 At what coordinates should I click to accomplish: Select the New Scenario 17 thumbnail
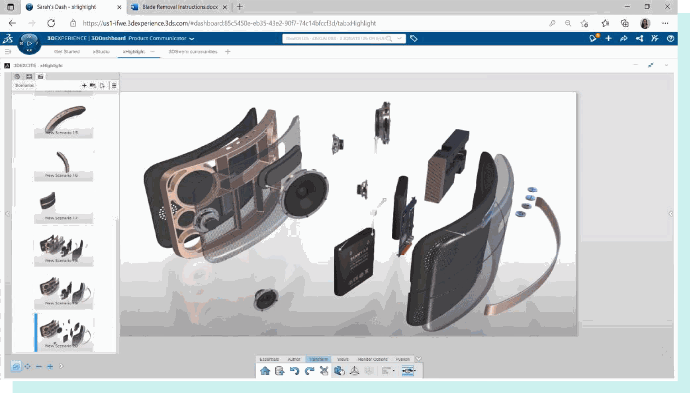(63, 206)
